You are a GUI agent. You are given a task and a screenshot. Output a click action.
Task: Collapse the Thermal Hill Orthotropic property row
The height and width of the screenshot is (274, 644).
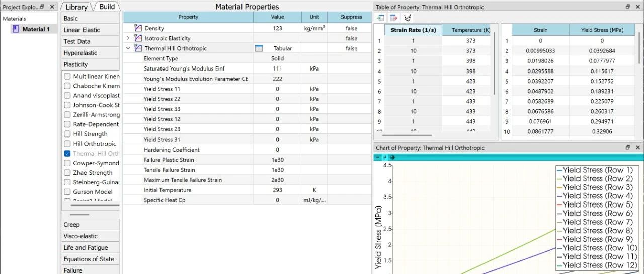(x=128, y=48)
